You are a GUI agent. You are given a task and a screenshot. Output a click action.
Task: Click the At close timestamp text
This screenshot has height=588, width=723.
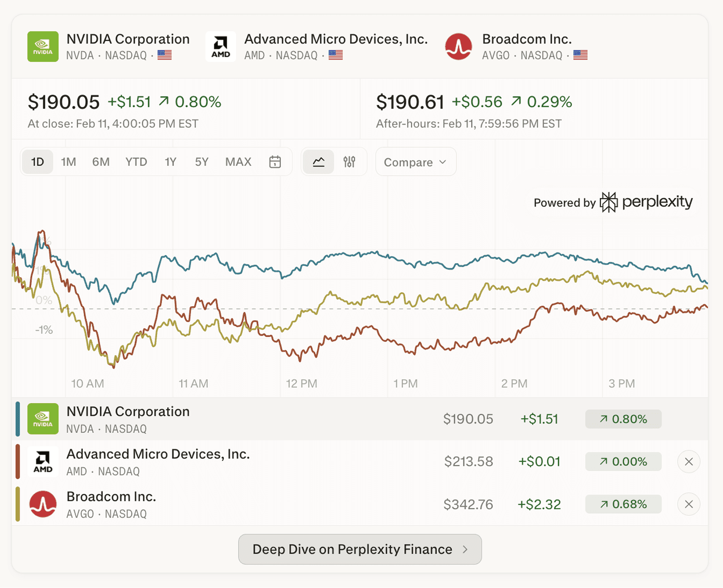coord(113,124)
